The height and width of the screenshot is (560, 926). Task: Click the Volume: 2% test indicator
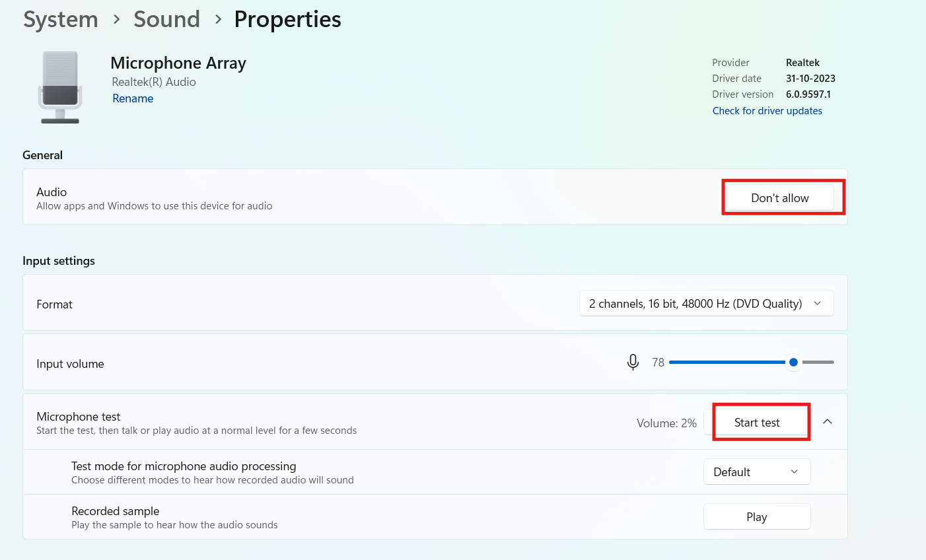click(666, 423)
